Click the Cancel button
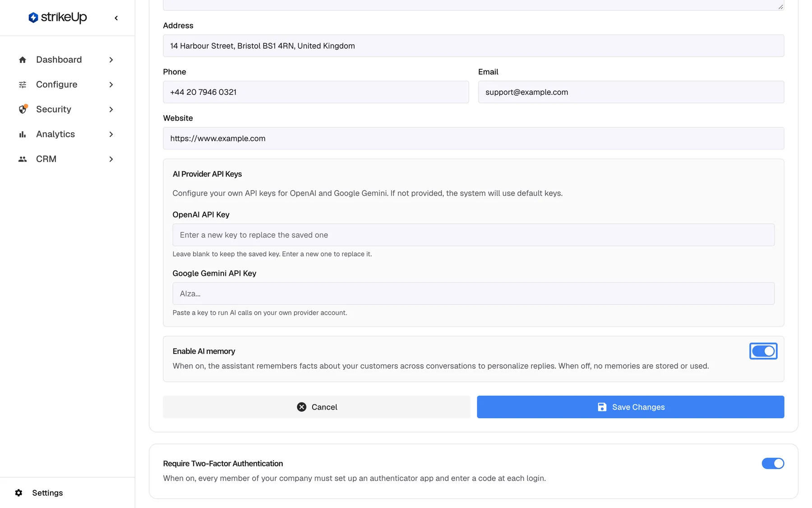This screenshot has width=812, height=508. pyautogui.click(x=316, y=407)
